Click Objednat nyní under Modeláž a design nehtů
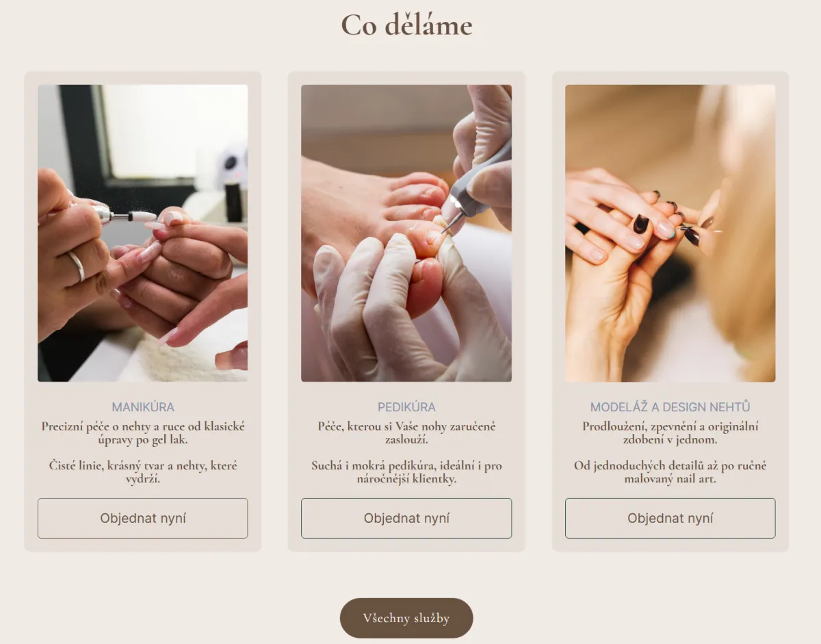821x644 pixels. (x=670, y=518)
